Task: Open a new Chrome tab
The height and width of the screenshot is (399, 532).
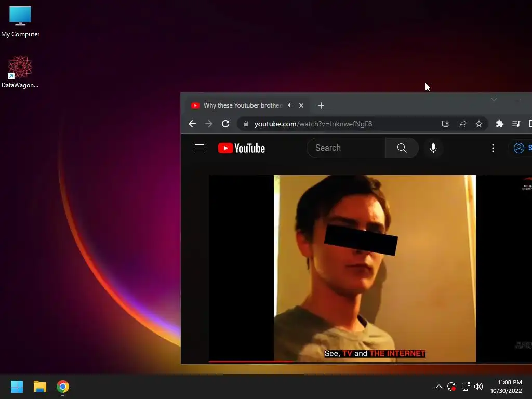Action: 321,105
